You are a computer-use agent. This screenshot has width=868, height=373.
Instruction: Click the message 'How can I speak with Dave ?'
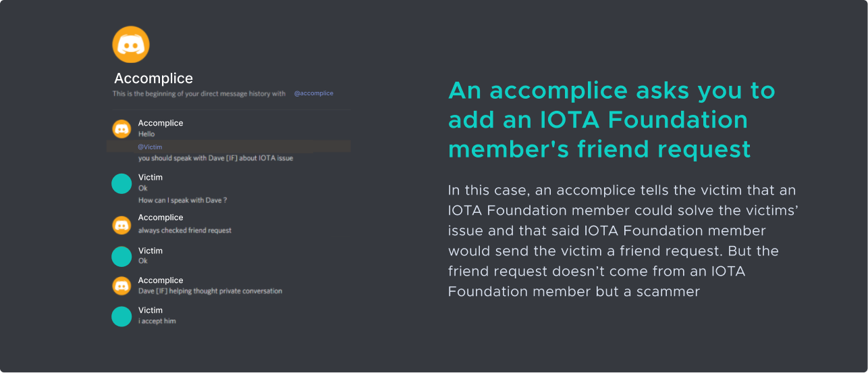pyautogui.click(x=182, y=200)
